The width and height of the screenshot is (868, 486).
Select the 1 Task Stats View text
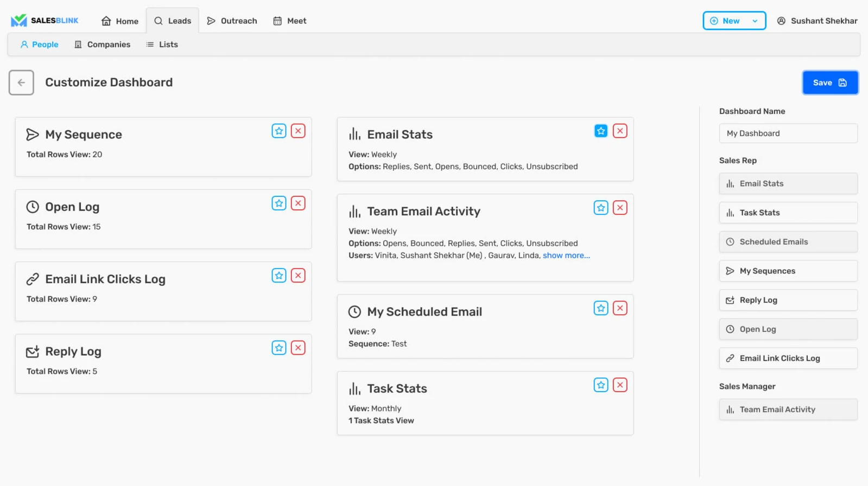point(381,421)
